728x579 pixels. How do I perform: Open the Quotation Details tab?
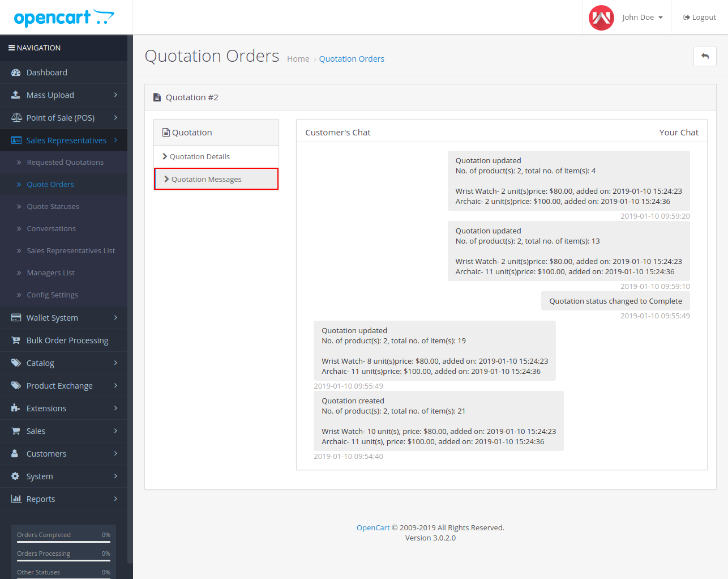tap(200, 157)
